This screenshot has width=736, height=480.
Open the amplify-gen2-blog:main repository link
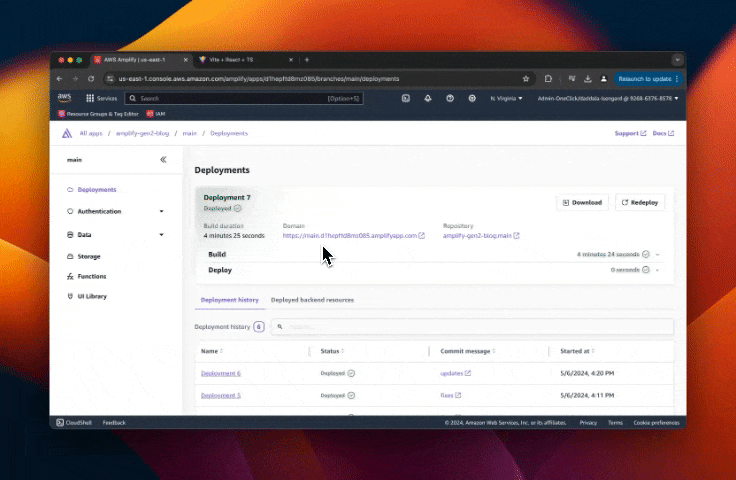pos(477,236)
